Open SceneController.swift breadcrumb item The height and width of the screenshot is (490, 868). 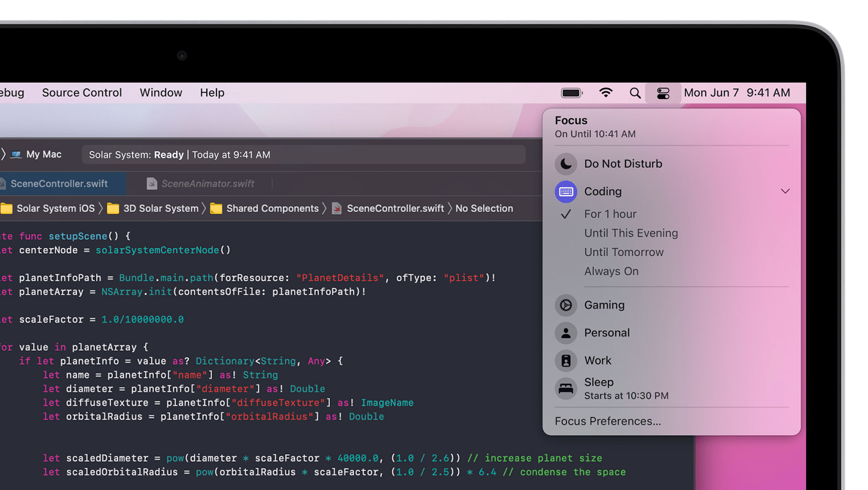point(395,209)
